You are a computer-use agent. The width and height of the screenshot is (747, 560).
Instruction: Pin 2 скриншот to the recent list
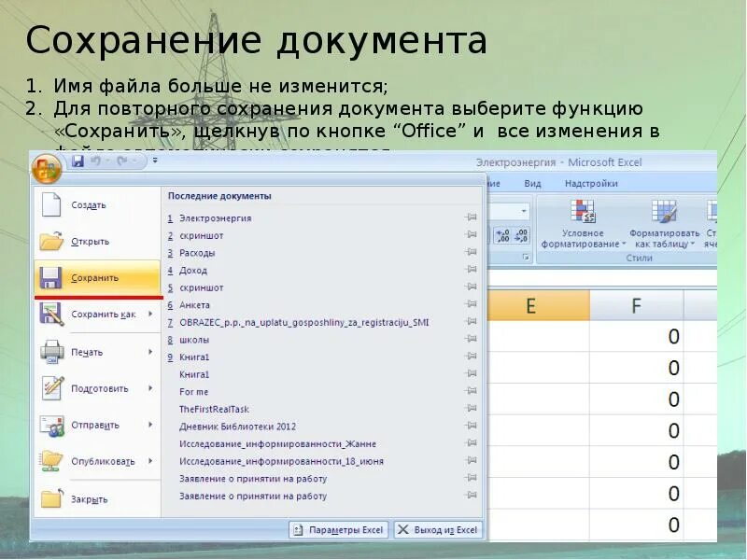(471, 234)
